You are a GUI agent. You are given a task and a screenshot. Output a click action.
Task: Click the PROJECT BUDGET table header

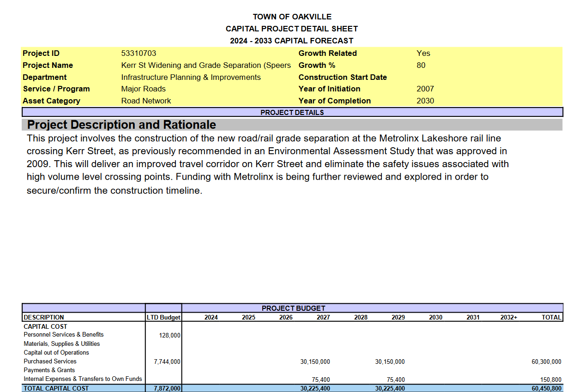coord(293,308)
